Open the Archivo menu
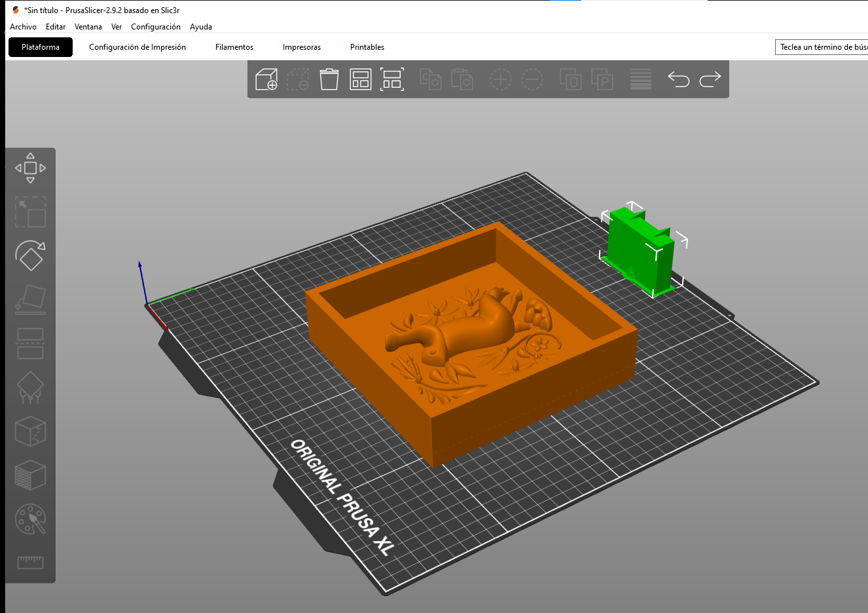This screenshot has width=868, height=613. [x=23, y=27]
